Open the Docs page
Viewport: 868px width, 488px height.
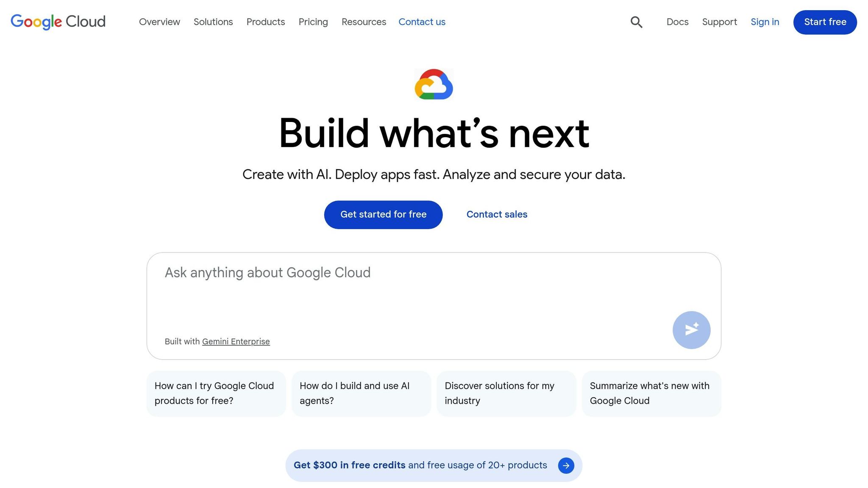click(677, 22)
